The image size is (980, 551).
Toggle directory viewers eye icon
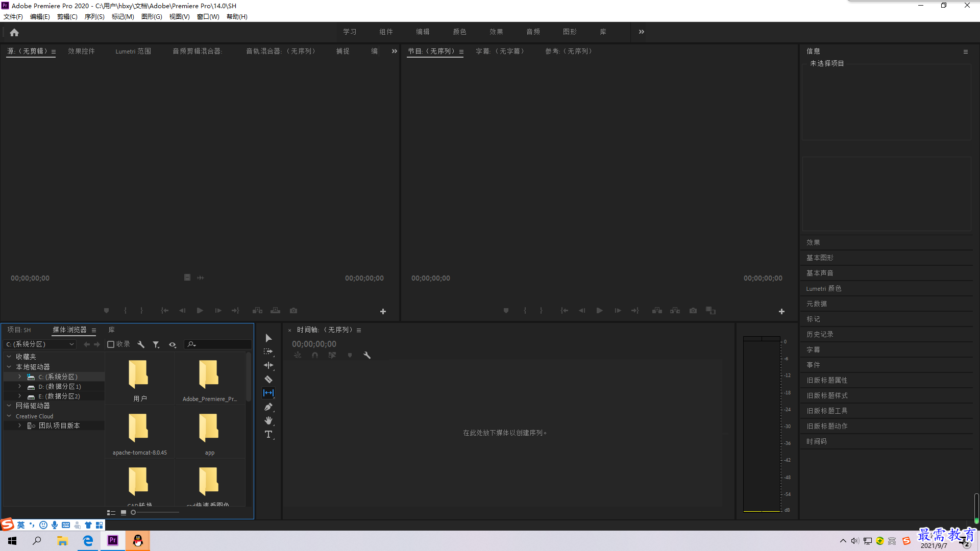[173, 344]
